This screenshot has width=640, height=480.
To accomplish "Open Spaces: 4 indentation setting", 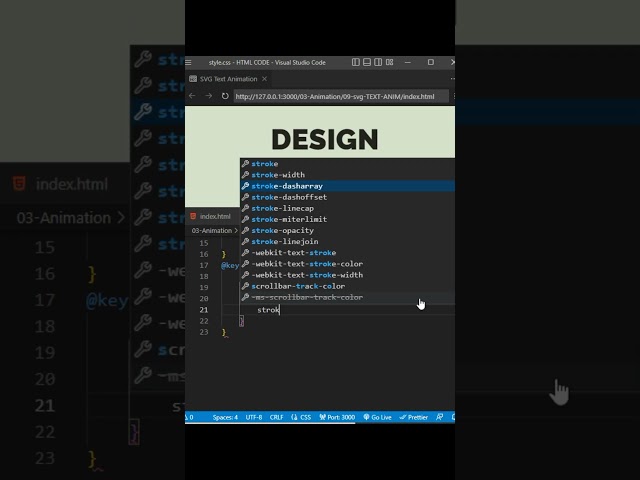I will click(x=225, y=417).
